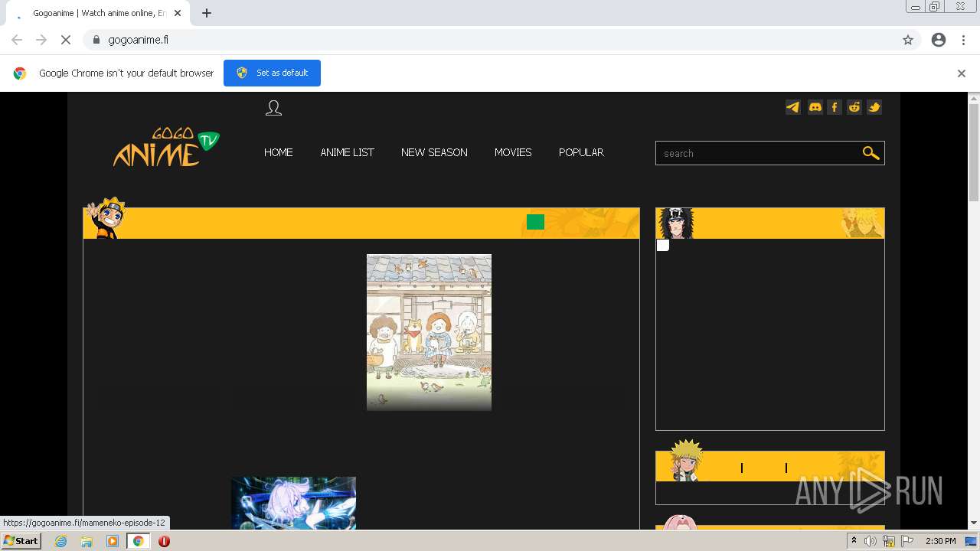Bookmark this page with star icon
The image size is (980, 551).
[908, 40]
